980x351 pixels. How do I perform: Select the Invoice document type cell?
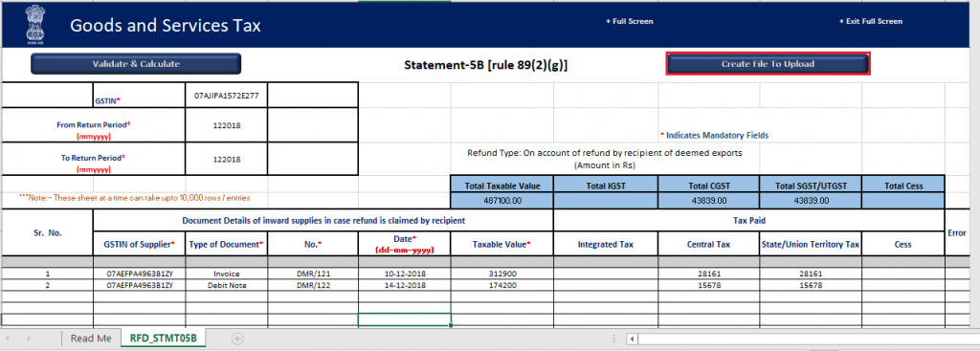(226, 274)
